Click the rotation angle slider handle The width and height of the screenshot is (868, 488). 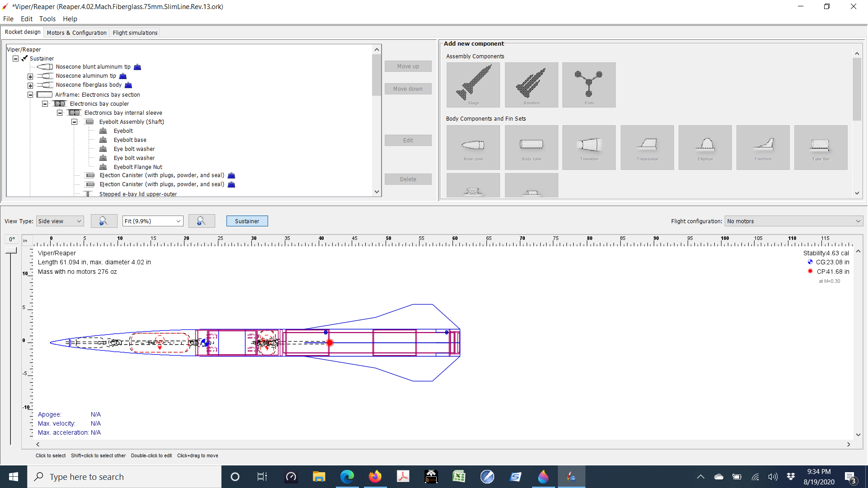pos(11,250)
